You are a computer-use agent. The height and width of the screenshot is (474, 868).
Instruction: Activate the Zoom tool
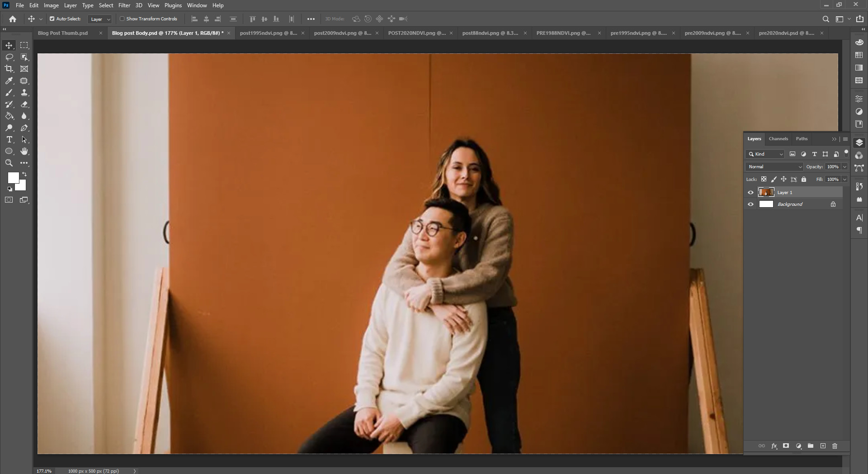[9, 163]
